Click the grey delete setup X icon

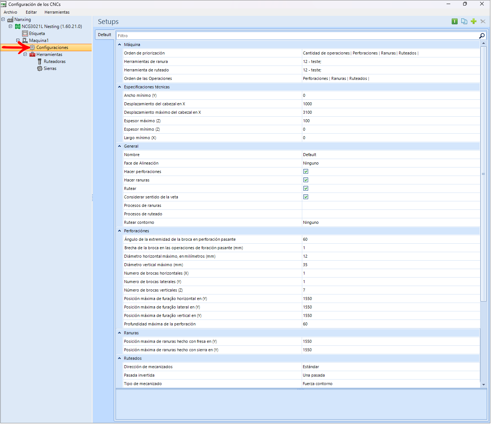(x=483, y=21)
